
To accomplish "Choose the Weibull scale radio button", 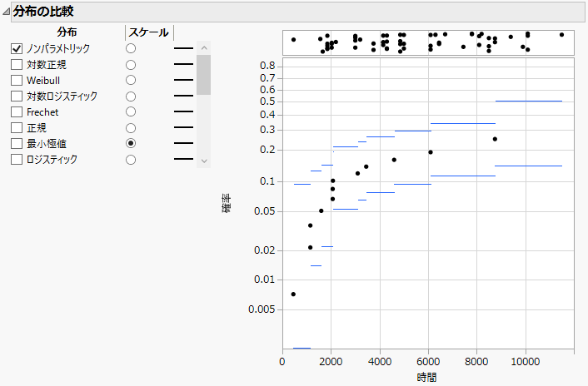I will point(131,80).
